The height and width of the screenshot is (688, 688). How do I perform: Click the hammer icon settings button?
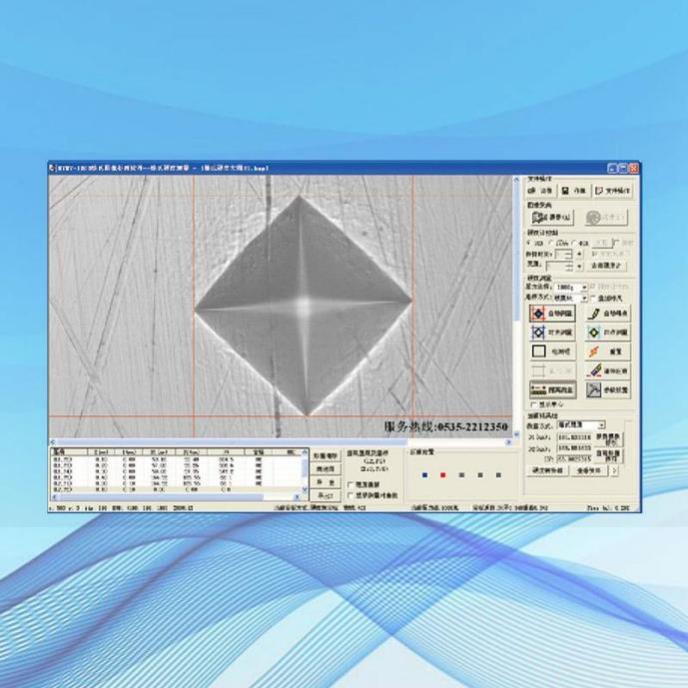pyautogui.click(x=607, y=389)
